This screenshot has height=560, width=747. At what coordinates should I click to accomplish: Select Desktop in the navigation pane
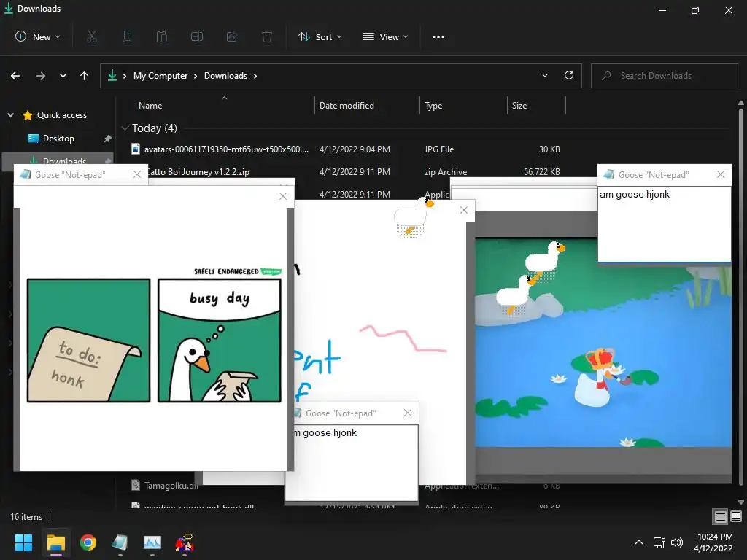tap(58, 138)
